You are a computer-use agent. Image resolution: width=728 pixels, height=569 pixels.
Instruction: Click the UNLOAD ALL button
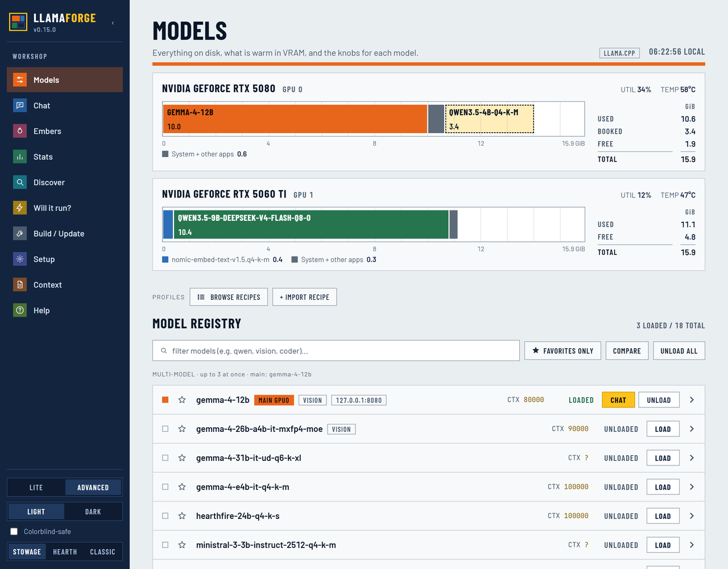point(679,351)
